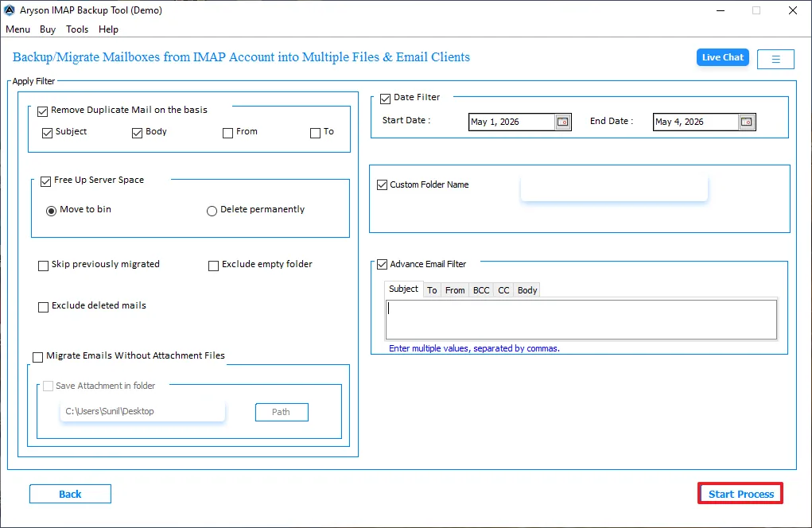The image size is (812, 528).
Task: Enable Exclude deleted mails
Action: click(x=44, y=307)
